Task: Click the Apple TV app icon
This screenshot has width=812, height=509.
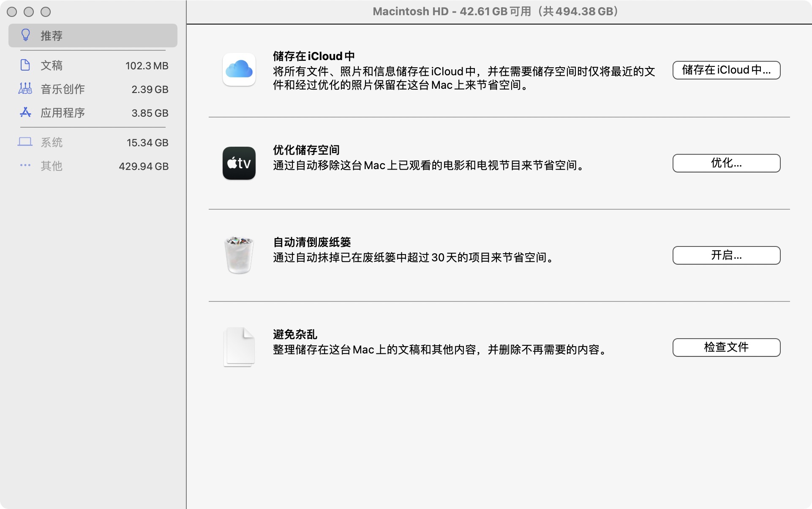Action: pos(239,163)
